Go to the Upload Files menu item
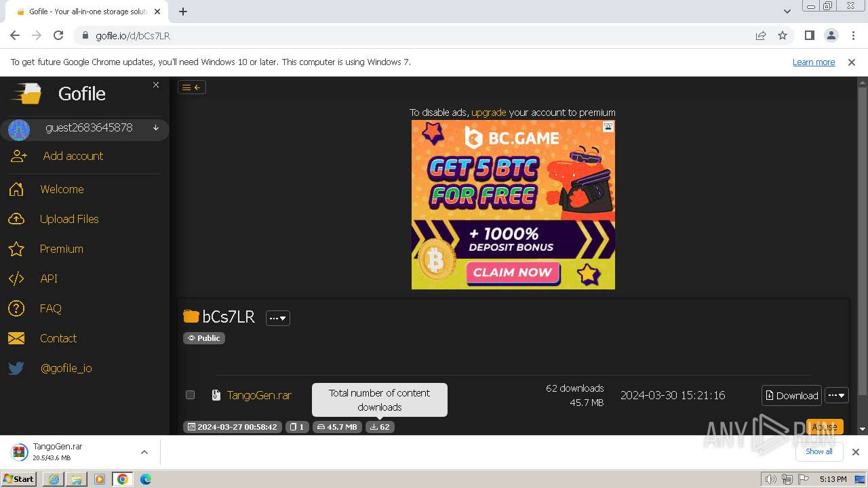Viewport: 868px width, 488px height. [69, 219]
